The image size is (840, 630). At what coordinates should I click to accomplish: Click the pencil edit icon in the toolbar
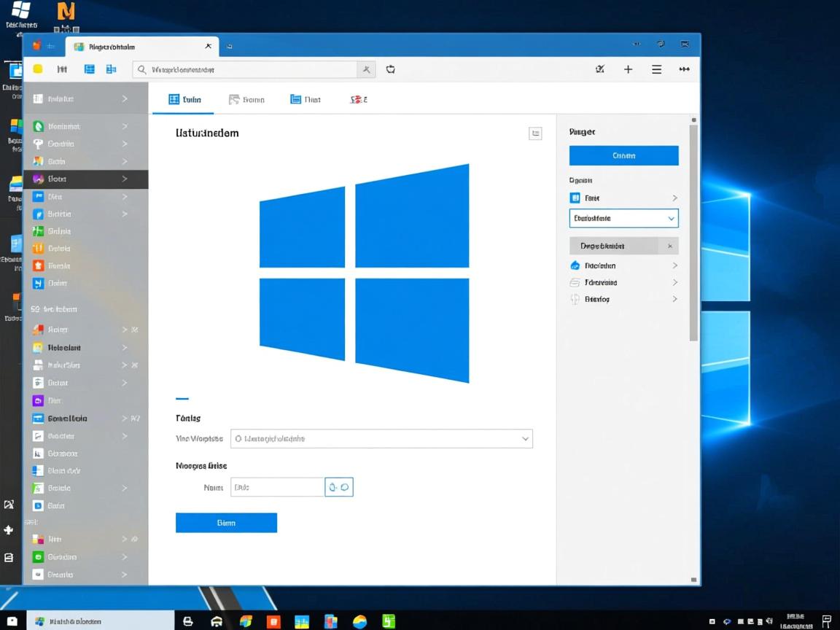(599, 69)
